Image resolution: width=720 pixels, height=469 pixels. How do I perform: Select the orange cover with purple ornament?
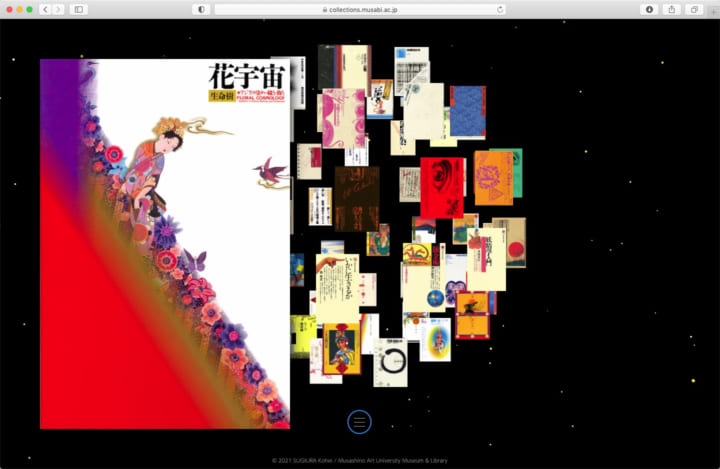(494, 178)
